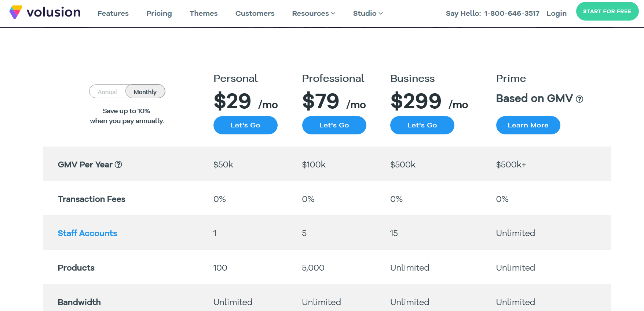Click the Start For Free button

pos(607,11)
